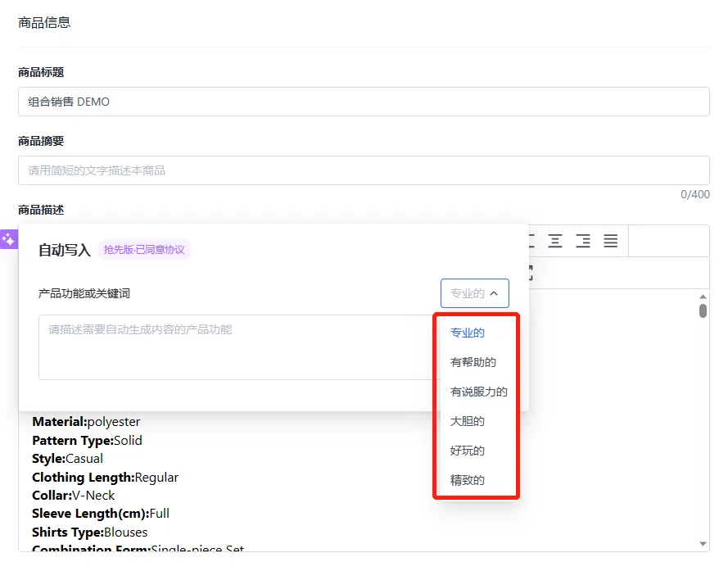Image resolution: width=728 pixels, height=571 pixels.
Task: Click the 商品标题 input field
Action: coord(364,102)
